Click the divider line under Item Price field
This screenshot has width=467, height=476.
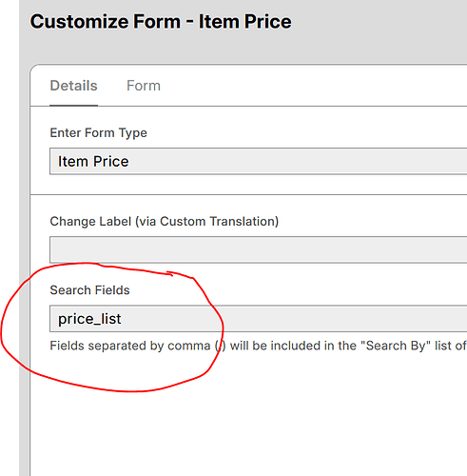coord(248,194)
